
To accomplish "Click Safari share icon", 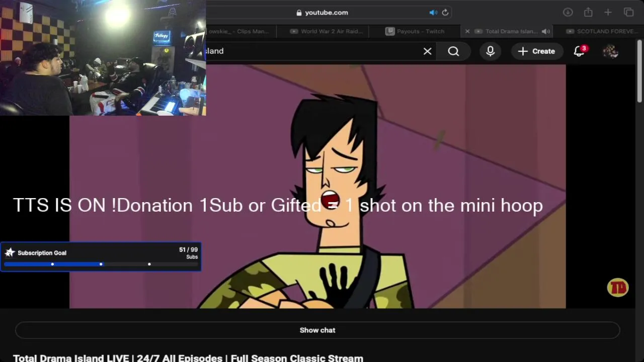I will (588, 13).
